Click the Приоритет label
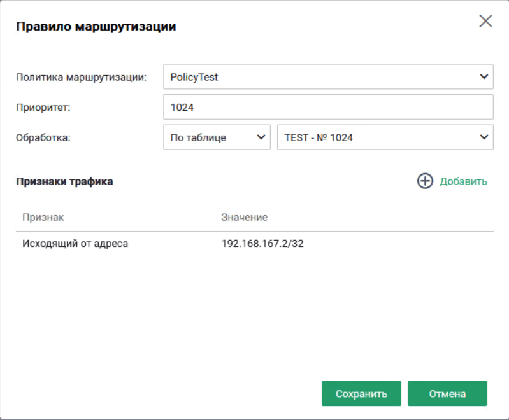This screenshot has height=420, width=509. (x=43, y=108)
